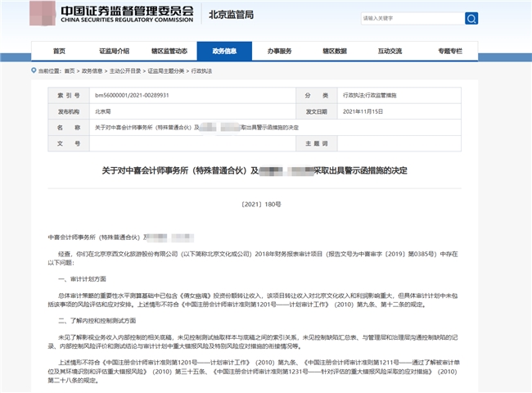Open the 专题专栏 tab
Viewport: 532px width, 393px height.
[444, 51]
